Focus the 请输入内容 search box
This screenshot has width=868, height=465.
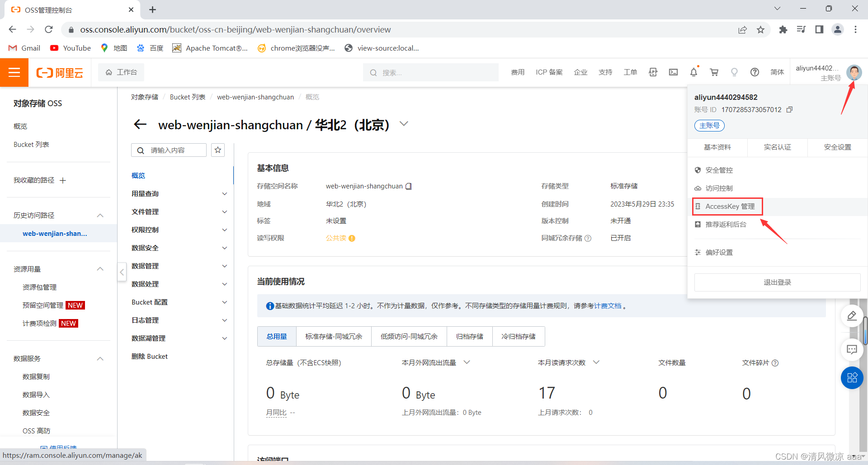point(169,150)
